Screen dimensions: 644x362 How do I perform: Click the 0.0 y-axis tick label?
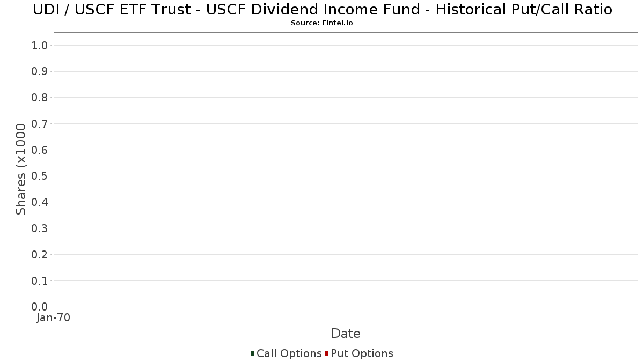(40, 307)
